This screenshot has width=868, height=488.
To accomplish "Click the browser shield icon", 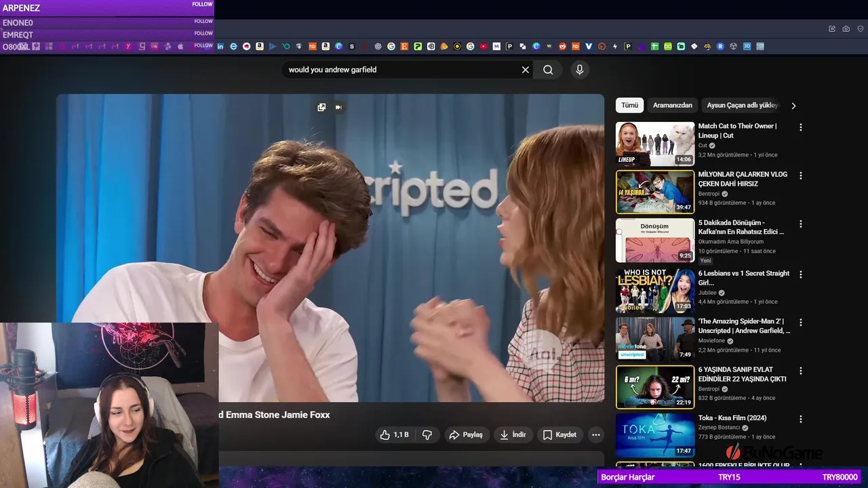I will click(861, 28).
